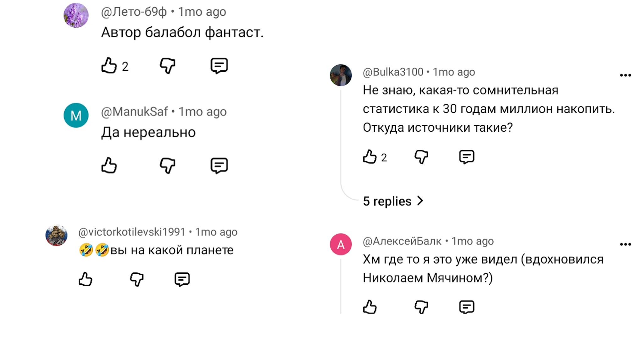This screenshot has width=644, height=362.
Task: Dislike the @Bulka3100 comment
Action: (x=421, y=157)
